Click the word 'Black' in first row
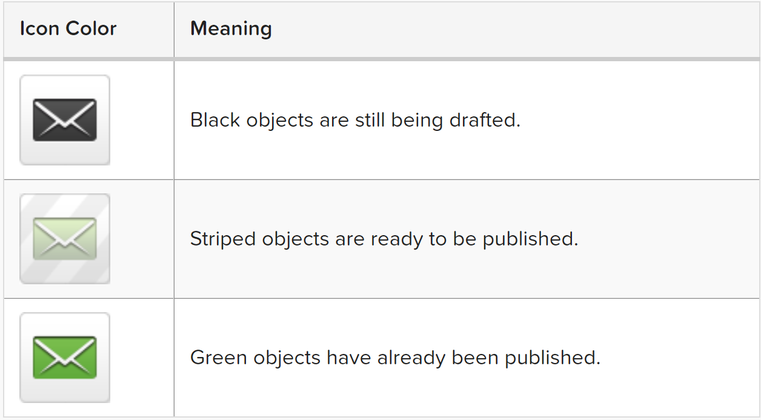The height and width of the screenshot is (420, 761). tap(215, 120)
